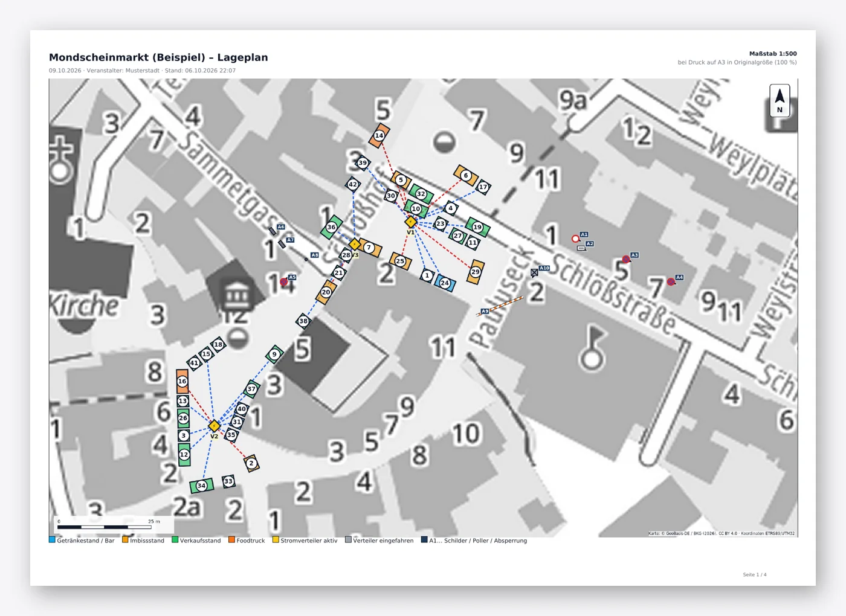
Task: Click snack stall marker 2
Action: click(251, 463)
